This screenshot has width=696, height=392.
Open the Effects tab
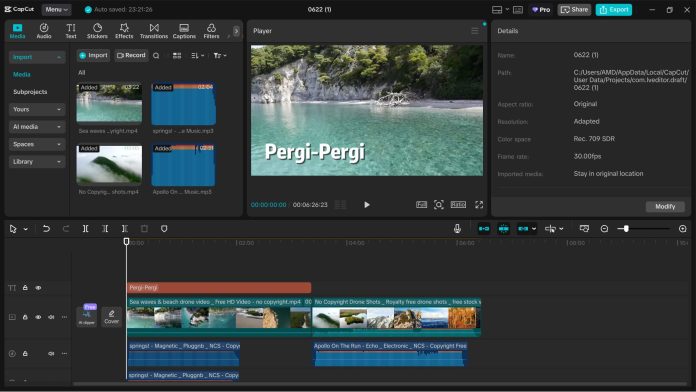point(124,31)
